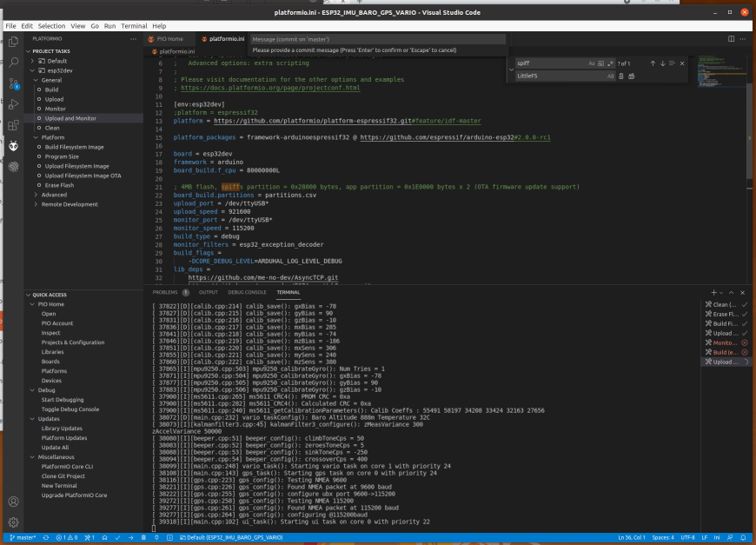Viewport: 756px width, 545px height.
Task: Open the Run and Debug view in the activity bar
Action: (x=14, y=104)
